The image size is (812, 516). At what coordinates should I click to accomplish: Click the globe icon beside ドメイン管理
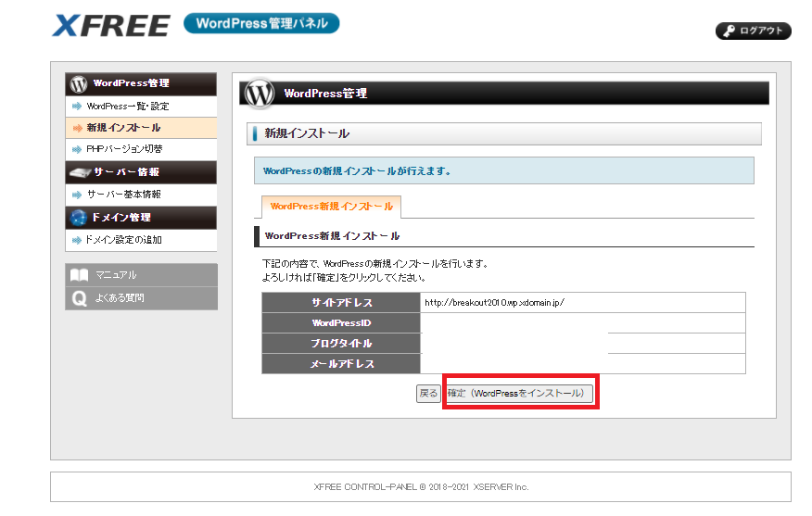tap(78, 218)
